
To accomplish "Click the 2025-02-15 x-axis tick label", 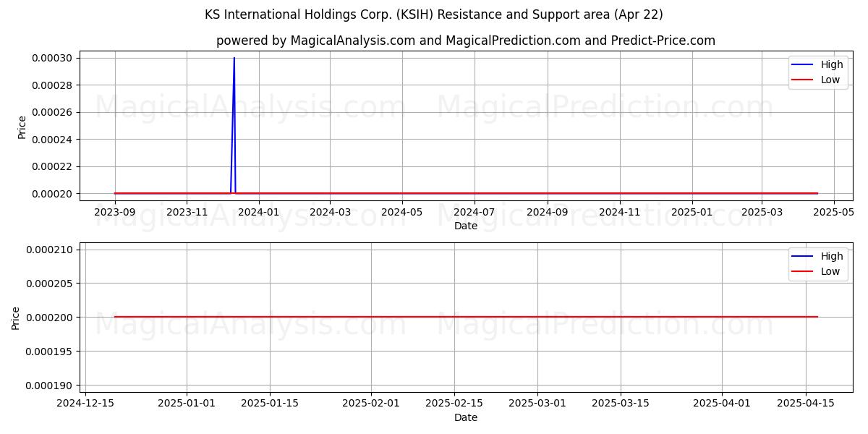I will tap(454, 404).
